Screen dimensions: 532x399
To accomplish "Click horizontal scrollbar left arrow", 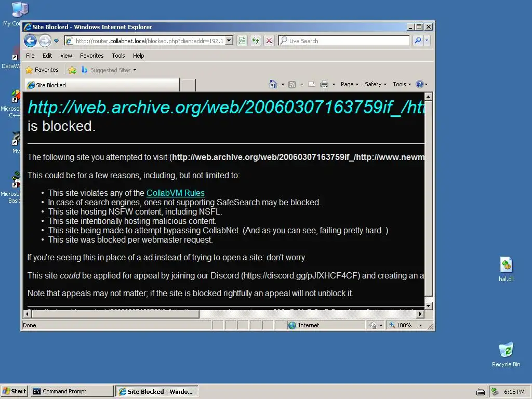I will click(27, 314).
